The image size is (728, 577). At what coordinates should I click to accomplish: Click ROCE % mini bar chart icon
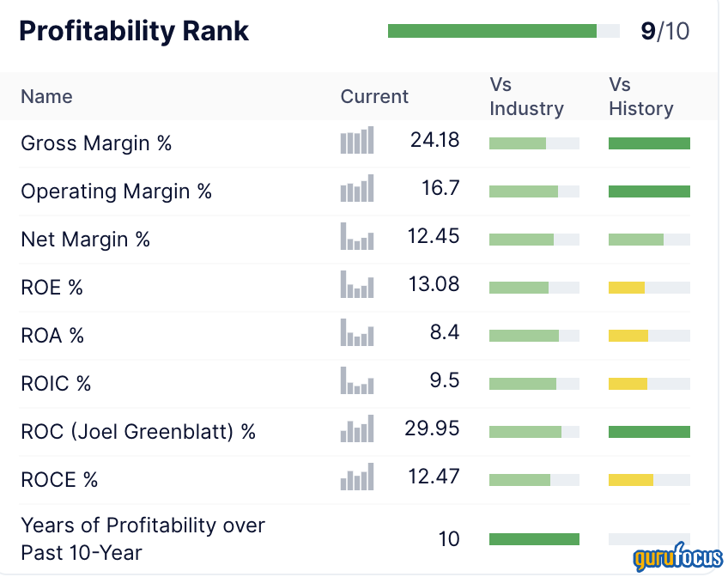pyautogui.click(x=357, y=477)
